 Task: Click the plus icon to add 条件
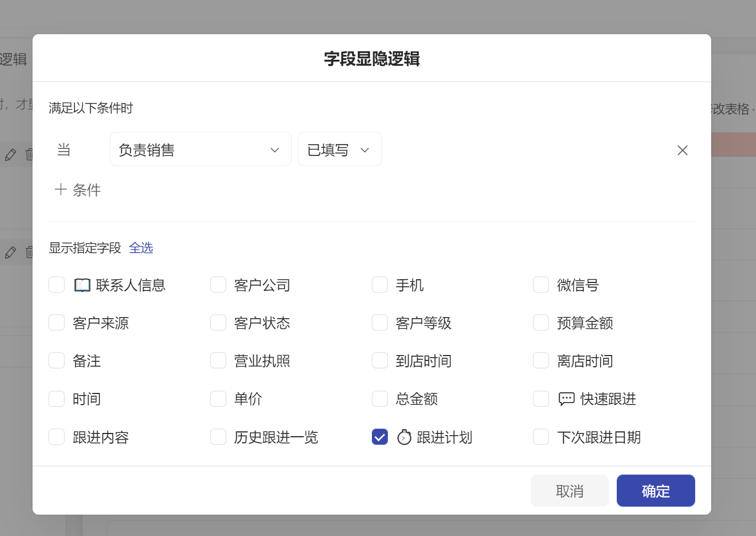click(x=61, y=190)
